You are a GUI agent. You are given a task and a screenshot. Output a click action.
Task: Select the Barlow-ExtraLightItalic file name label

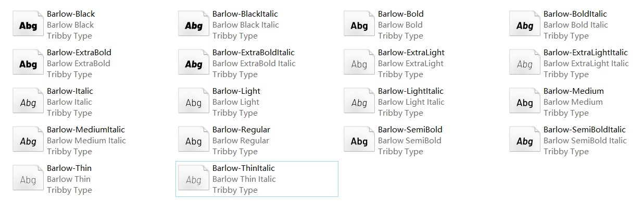pyautogui.click(x=585, y=53)
